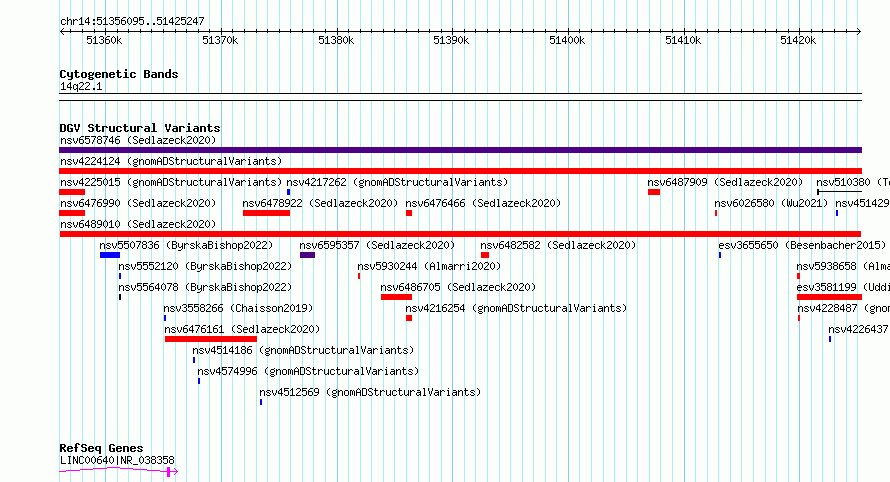Open variant nsv4224124 (gnomADStructuralVariants) label
Screen dimensions: 890x482
[171, 161]
